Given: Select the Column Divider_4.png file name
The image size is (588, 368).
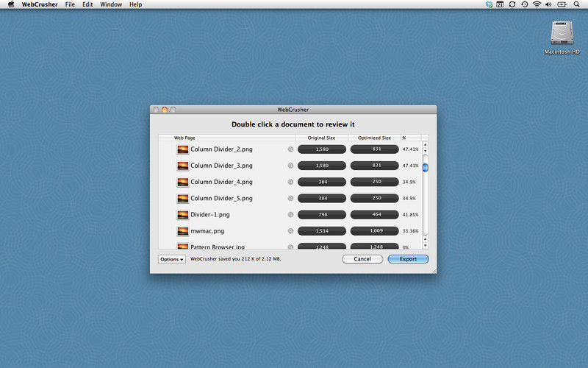Looking at the screenshot, I should click(221, 182).
